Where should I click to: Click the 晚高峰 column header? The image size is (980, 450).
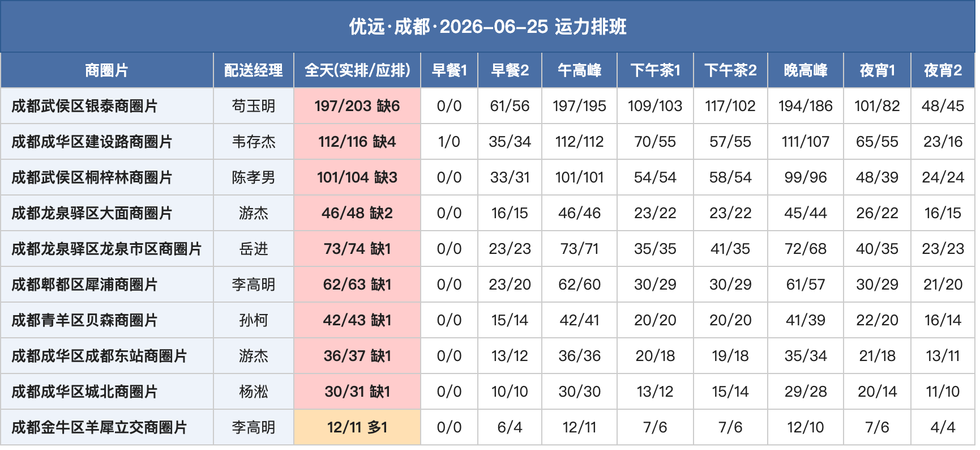pos(806,70)
